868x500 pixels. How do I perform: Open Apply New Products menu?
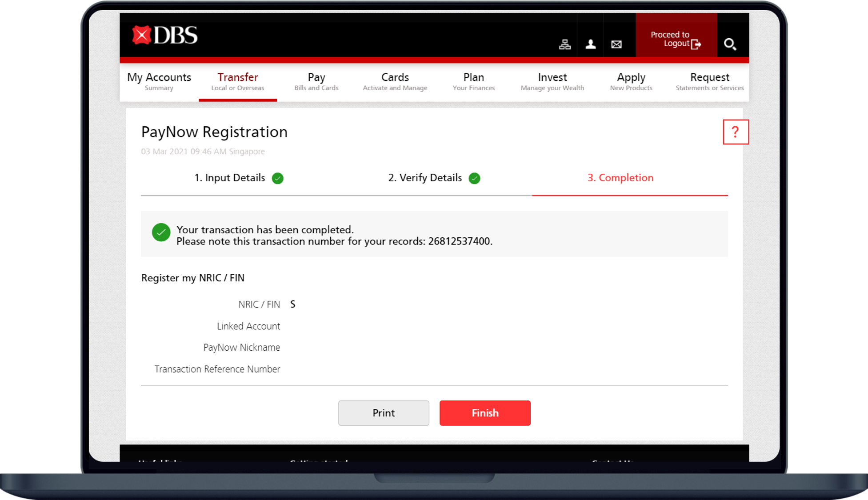631,82
